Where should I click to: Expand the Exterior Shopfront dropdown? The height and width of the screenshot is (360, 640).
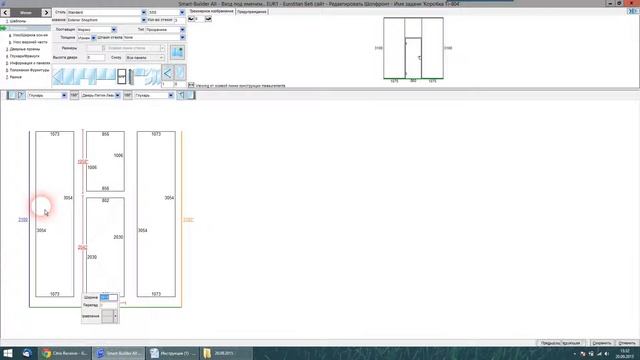(144, 20)
